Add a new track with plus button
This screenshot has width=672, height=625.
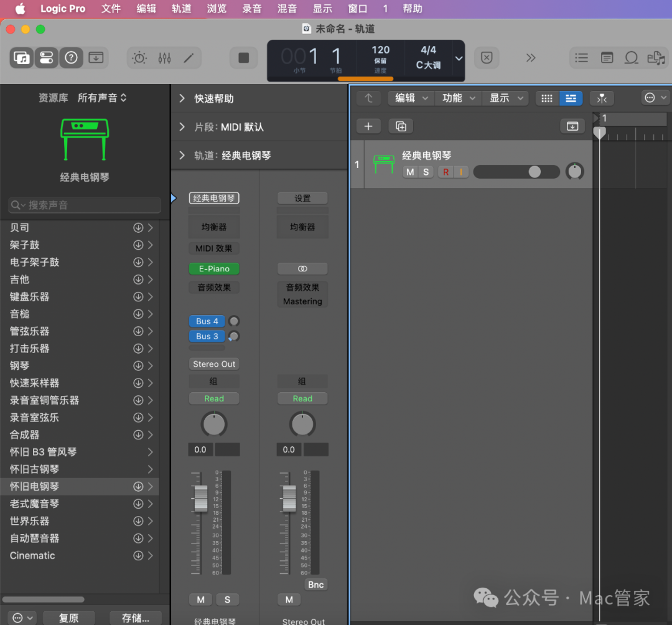(368, 126)
